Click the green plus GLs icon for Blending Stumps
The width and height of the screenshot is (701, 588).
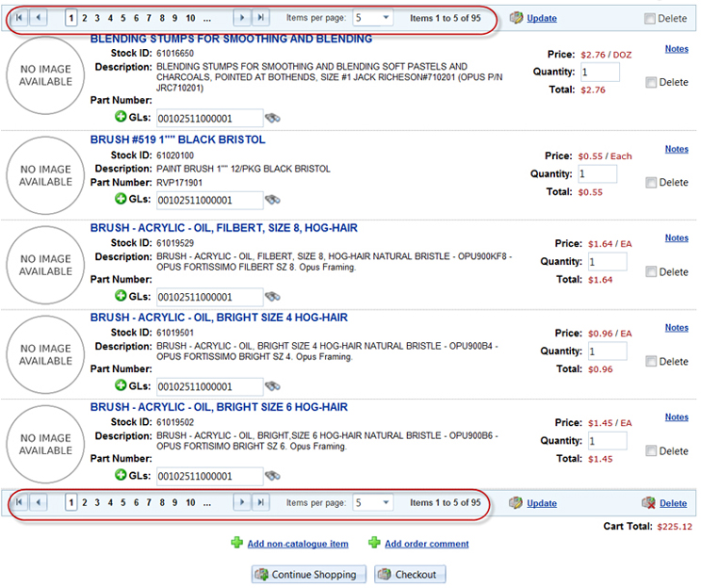point(120,118)
